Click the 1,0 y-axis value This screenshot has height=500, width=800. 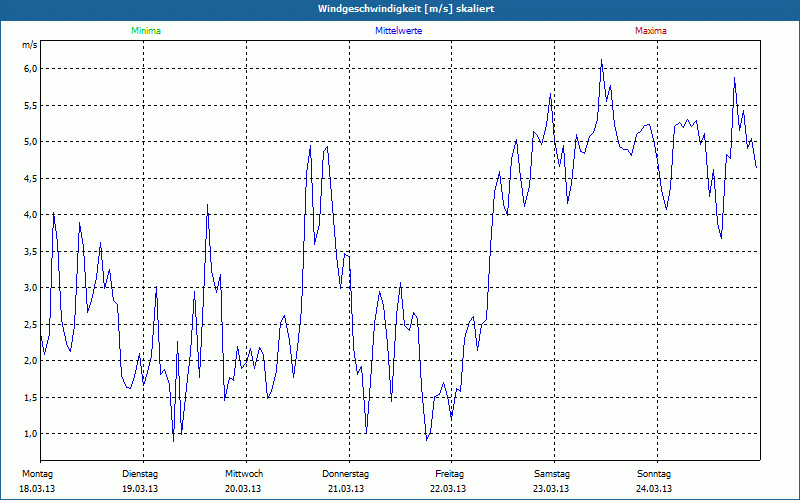click(30, 434)
